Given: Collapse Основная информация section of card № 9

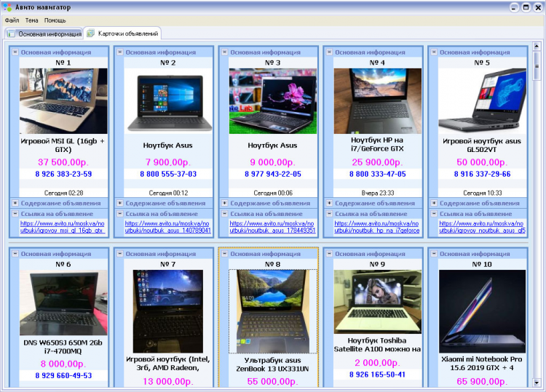Looking at the screenshot, I should (x=329, y=254).
